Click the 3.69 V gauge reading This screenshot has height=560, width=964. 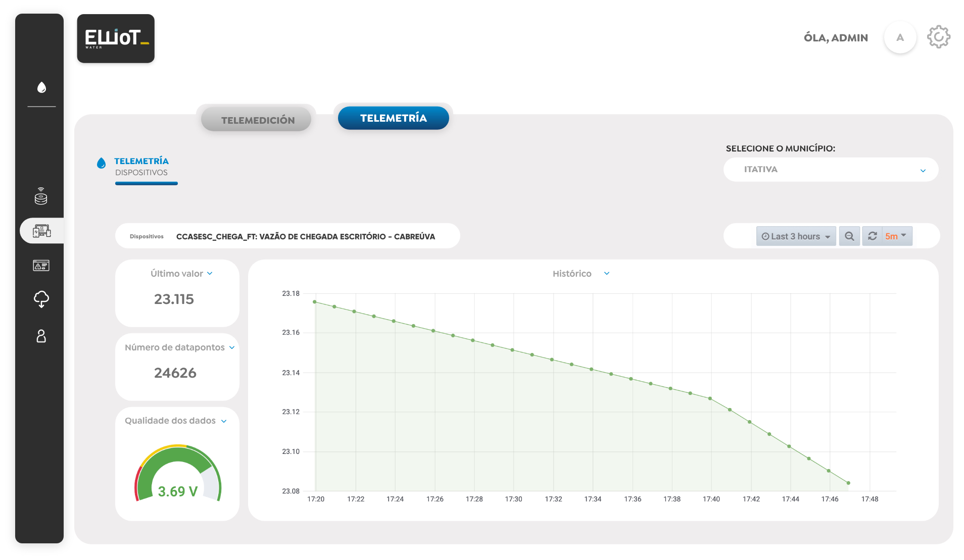tap(177, 491)
